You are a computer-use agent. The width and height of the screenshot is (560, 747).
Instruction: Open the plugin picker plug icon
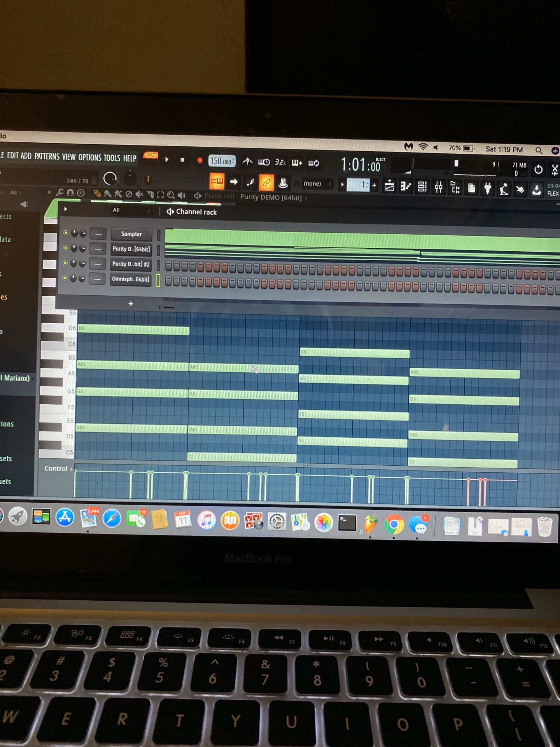coord(488,189)
